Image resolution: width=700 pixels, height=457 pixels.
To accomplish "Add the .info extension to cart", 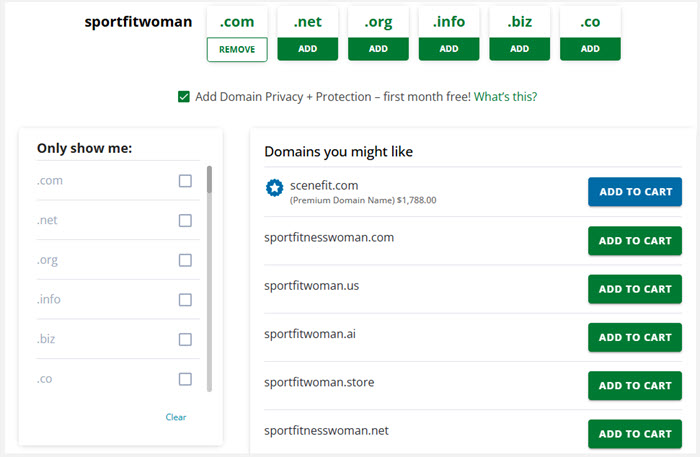I will click(x=449, y=48).
